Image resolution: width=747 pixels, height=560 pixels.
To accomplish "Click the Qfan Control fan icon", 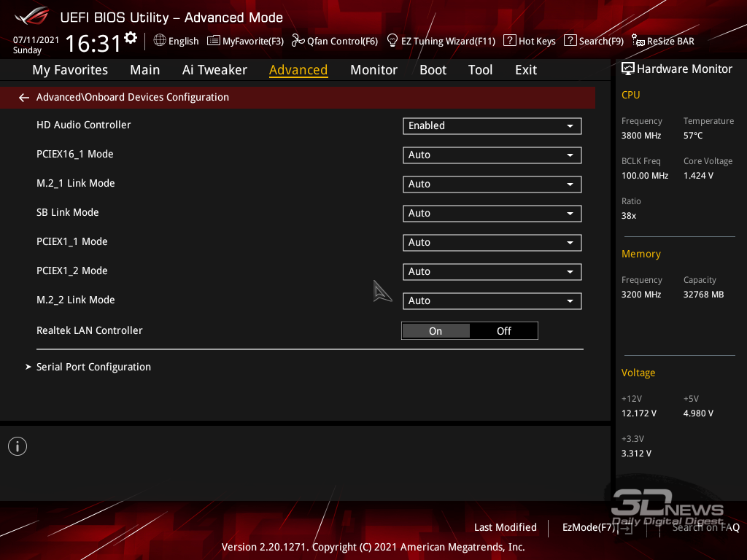I will [298, 41].
